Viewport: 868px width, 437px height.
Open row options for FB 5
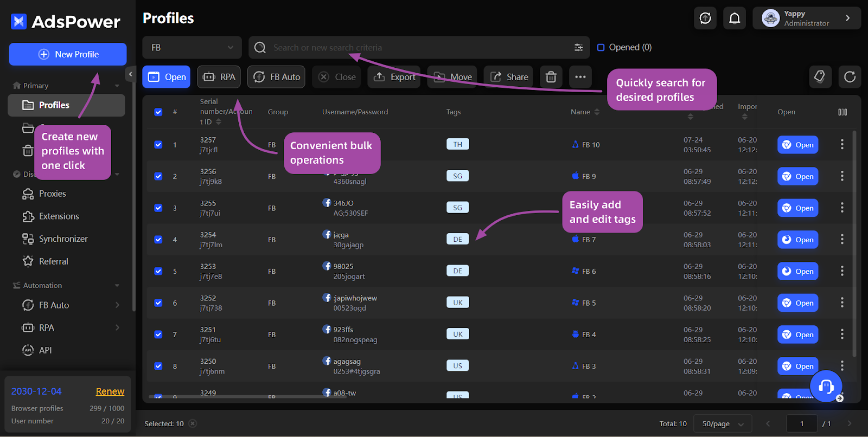(842, 303)
